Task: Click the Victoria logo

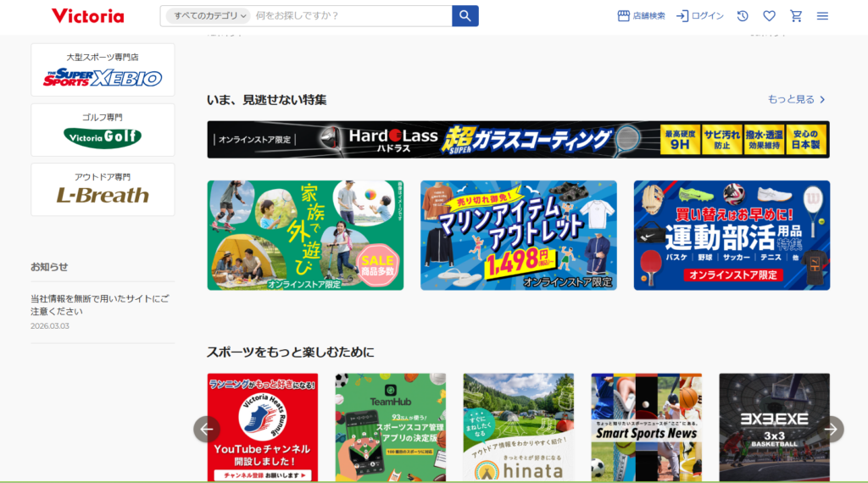Action: [x=88, y=16]
